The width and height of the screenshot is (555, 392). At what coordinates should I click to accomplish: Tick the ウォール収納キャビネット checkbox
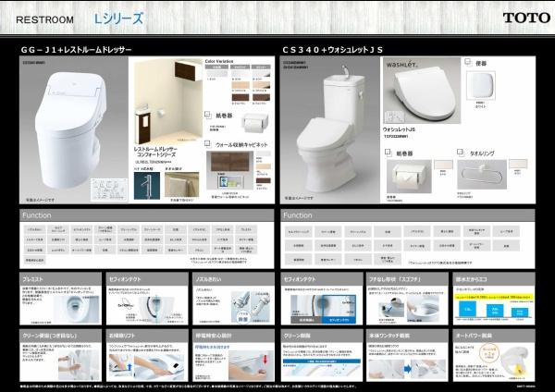(208, 143)
